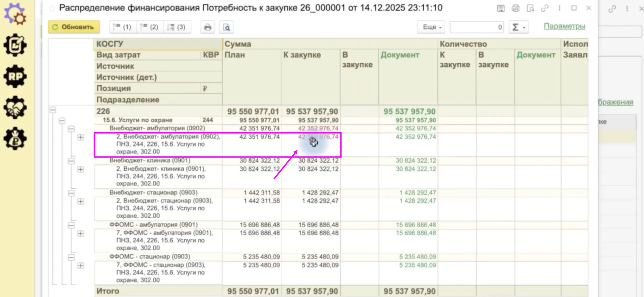The height and width of the screenshot is (297, 644).
Task: Collapse Внебюджет- стационар (0903) group
Action: (71, 193)
